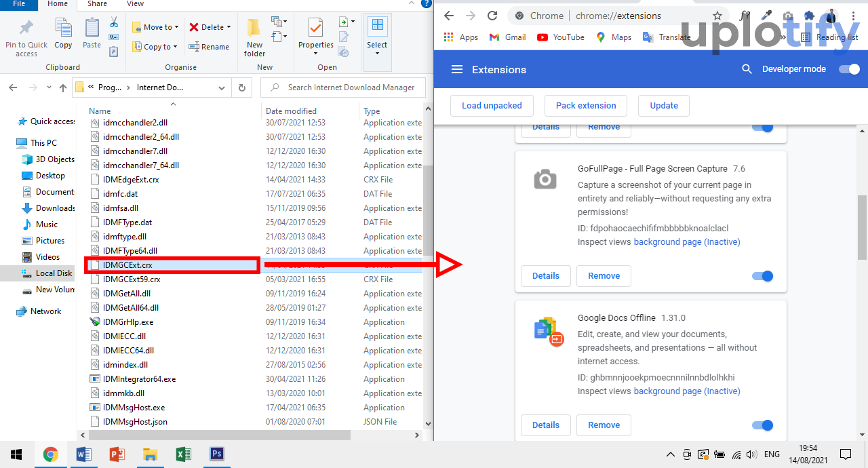This screenshot has width=868, height=468.
Task: Click Chrome's back navigation arrow
Action: [x=449, y=16]
